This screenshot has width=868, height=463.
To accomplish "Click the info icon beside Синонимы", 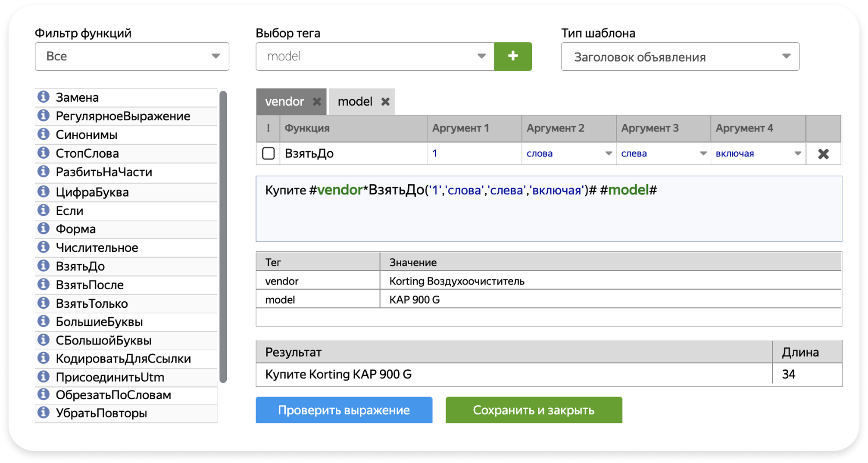I will (x=43, y=135).
